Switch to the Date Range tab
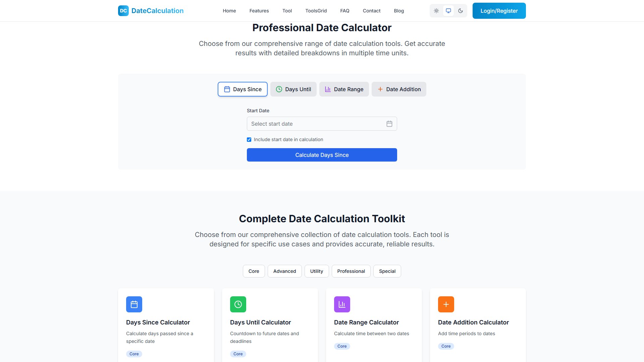 pos(344,89)
